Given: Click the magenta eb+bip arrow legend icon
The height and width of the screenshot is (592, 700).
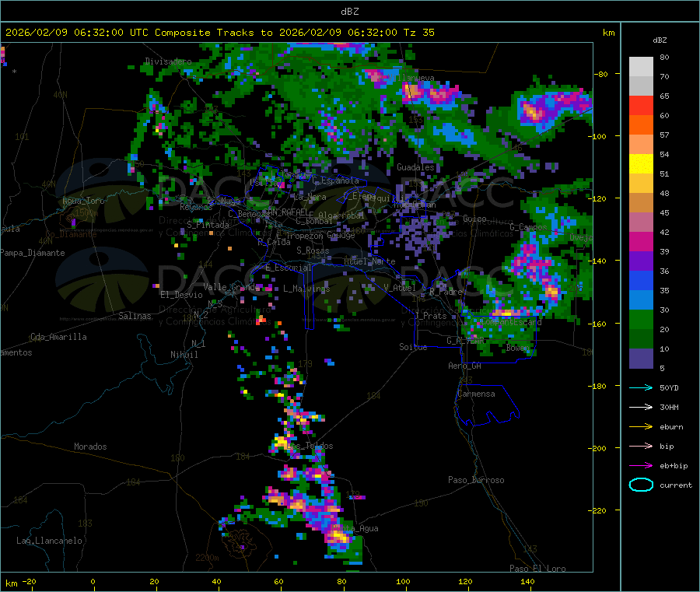Looking at the screenshot, I should pos(641,465).
